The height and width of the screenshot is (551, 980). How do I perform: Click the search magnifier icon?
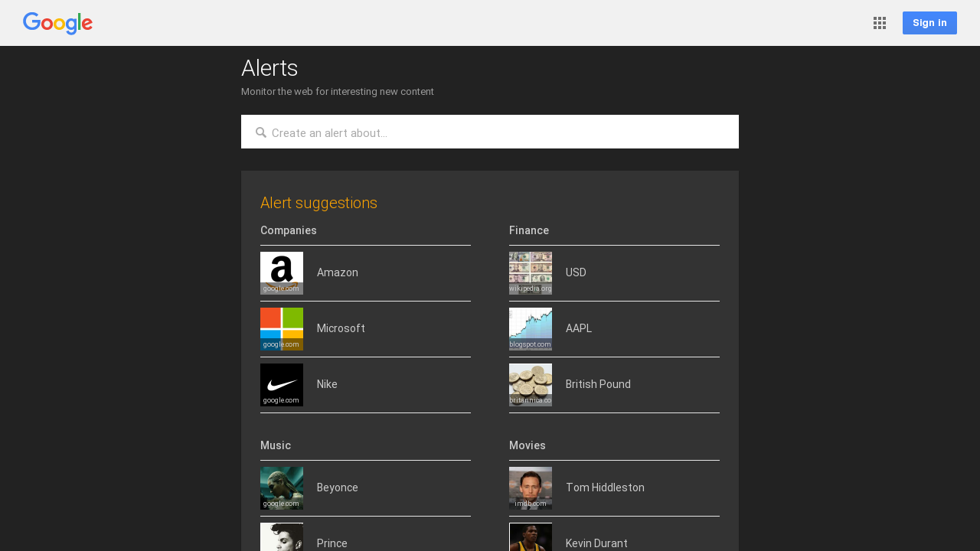point(261,132)
